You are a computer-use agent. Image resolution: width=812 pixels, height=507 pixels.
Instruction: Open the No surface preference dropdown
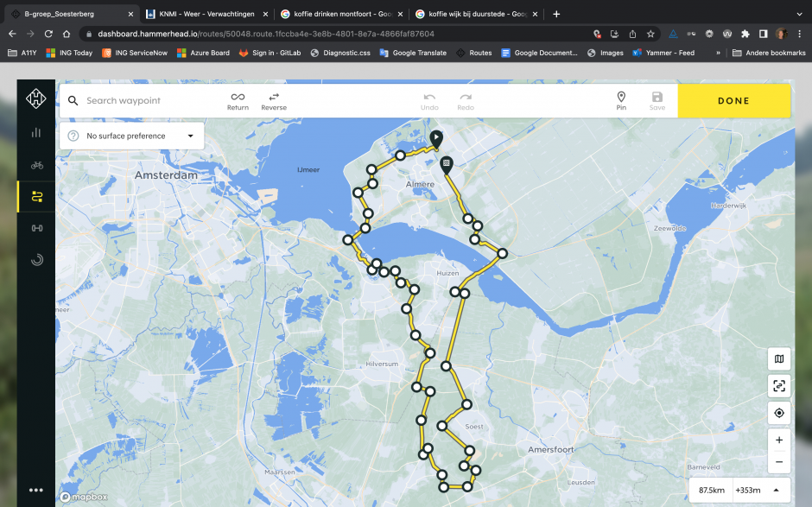coord(131,136)
